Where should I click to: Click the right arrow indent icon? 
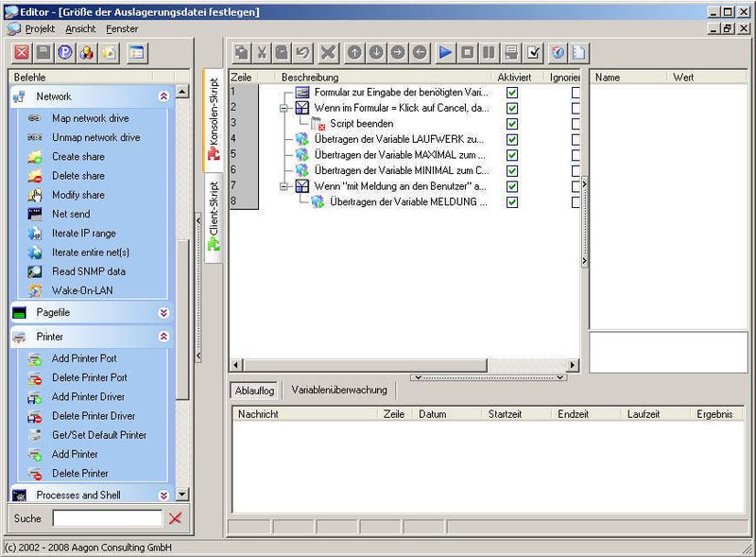(398, 52)
